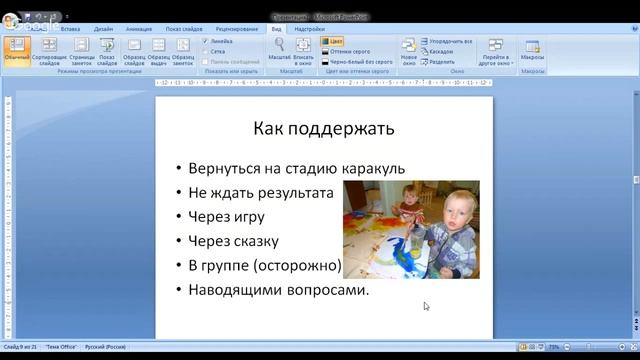Click Слайд 9 из 21 indicator
Image resolution: width=640 pixels, height=360 pixels.
20,347
